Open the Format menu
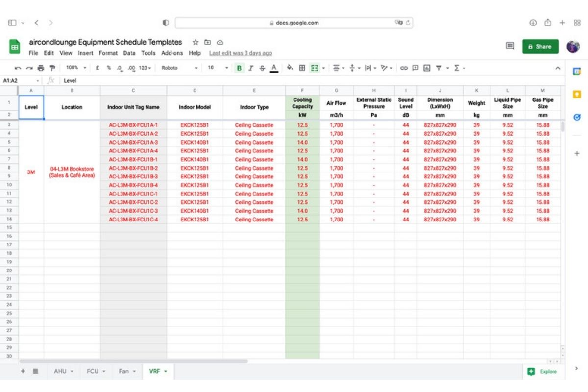Viewport: 588px width, 392px height. (x=108, y=53)
